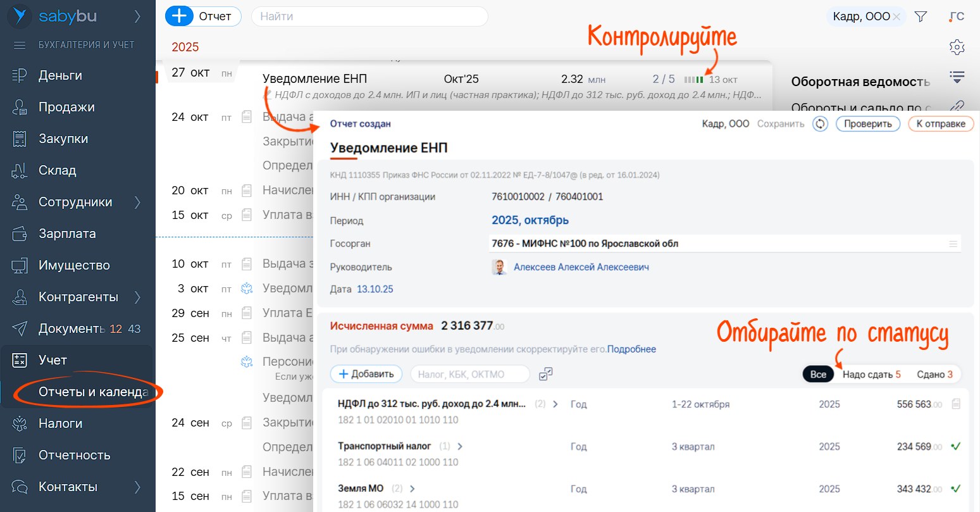
Task: Expand the Контрагенты submenu chevron
Action: (137, 297)
